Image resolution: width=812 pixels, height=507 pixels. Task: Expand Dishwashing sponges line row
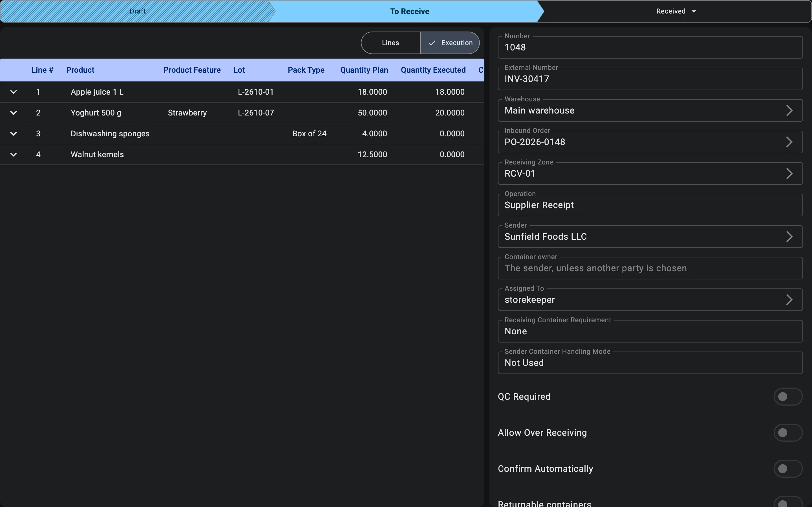tap(14, 134)
